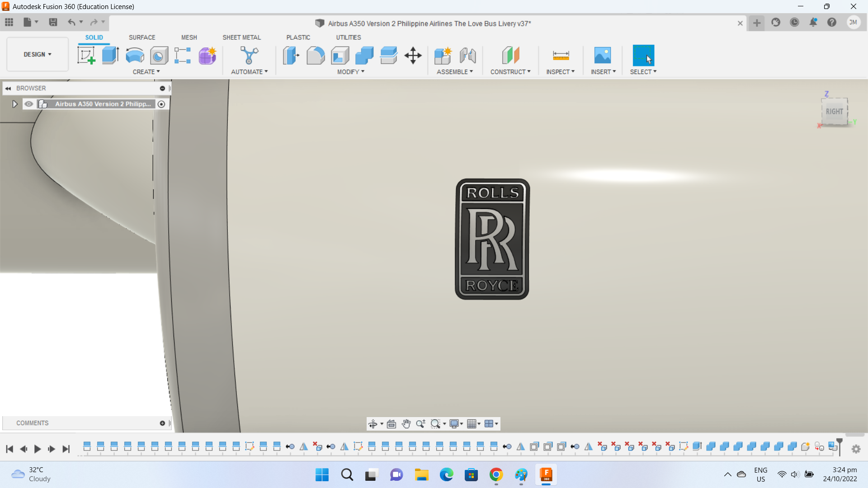The height and width of the screenshot is (488, 868).
Task: Open the CONSTRUCT dropdown menu
Action: pyautogui.click(x=510, y=72)
